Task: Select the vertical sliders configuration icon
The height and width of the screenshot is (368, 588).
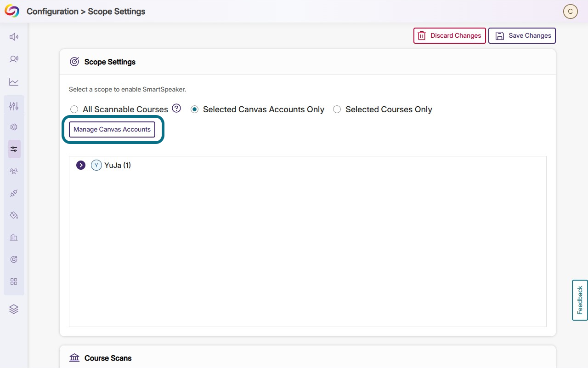Action: [14, 106]
